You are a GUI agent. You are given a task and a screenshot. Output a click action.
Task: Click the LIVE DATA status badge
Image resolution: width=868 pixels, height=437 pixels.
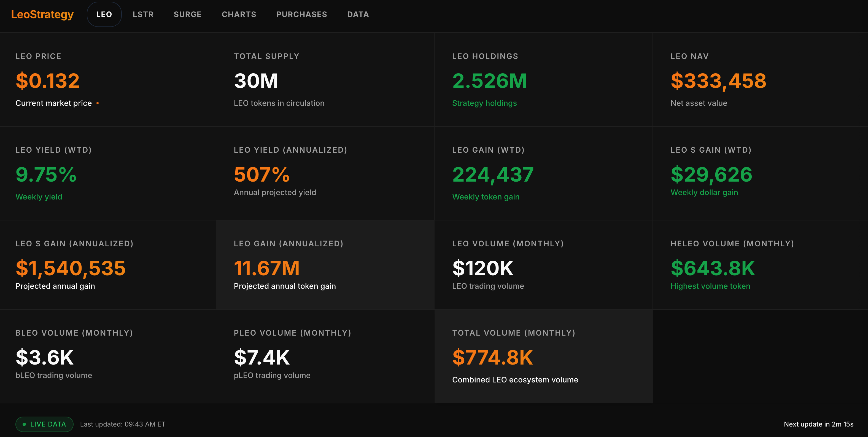point(44,424)
